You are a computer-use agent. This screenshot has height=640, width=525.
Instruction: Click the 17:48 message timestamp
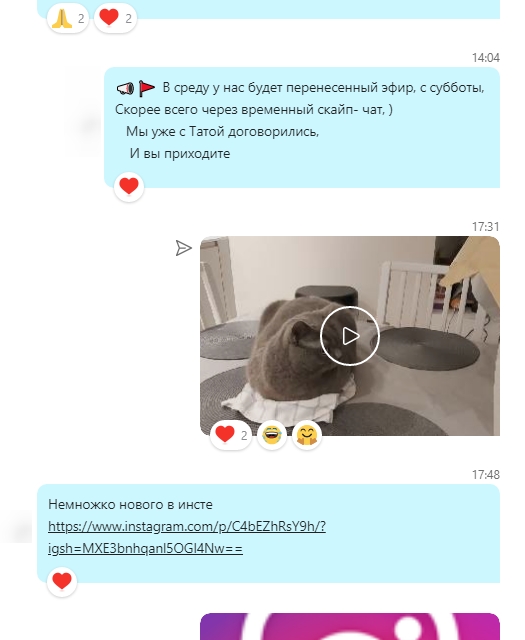(486, 475)
